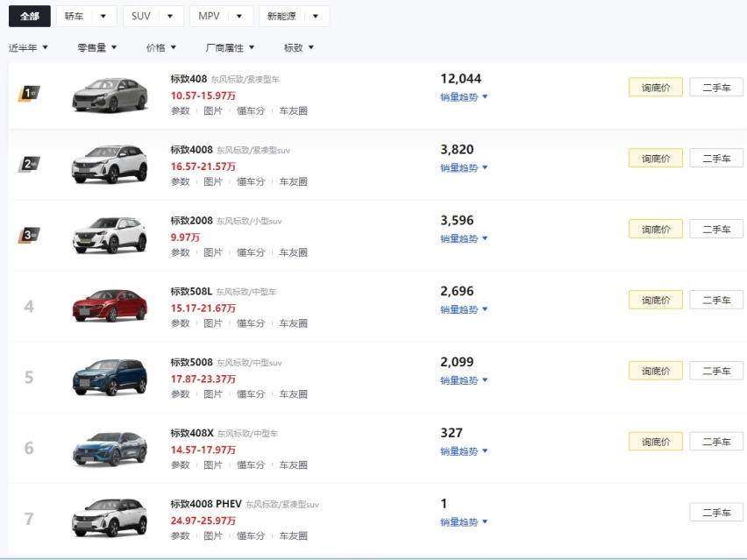The height and width of the screenshot is (560, 747).
Task: Open the 标致408 car thumbnail
Action: (110, 95)
